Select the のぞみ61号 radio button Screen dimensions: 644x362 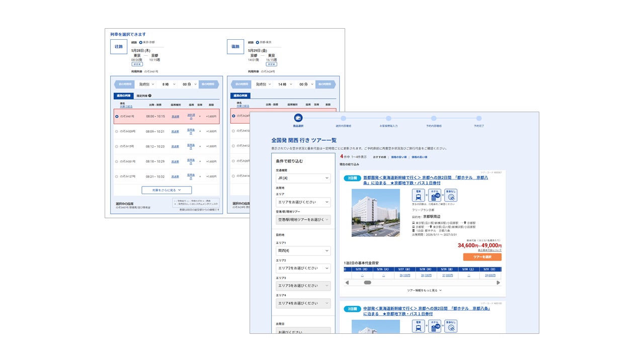coord(117,116)
